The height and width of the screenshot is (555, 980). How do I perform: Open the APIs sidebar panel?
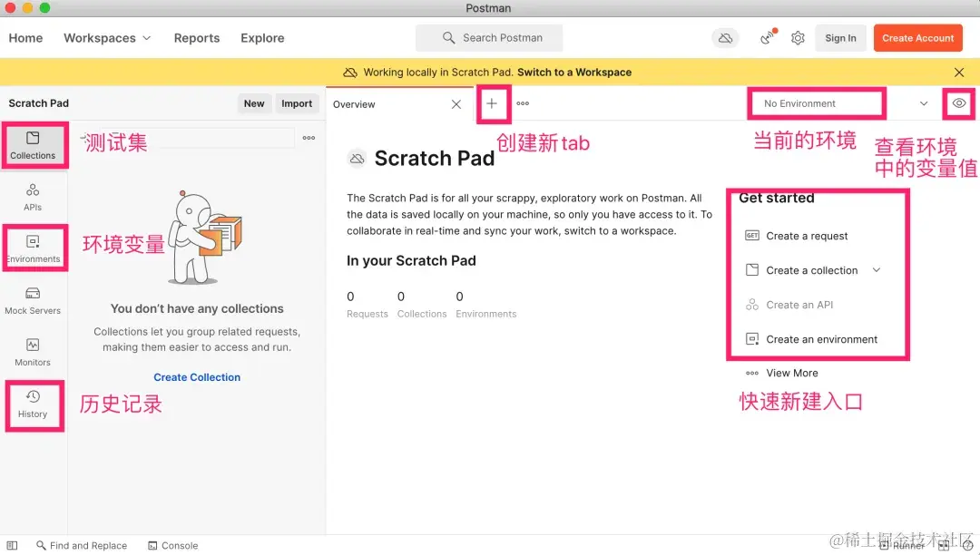click(33, 198)
